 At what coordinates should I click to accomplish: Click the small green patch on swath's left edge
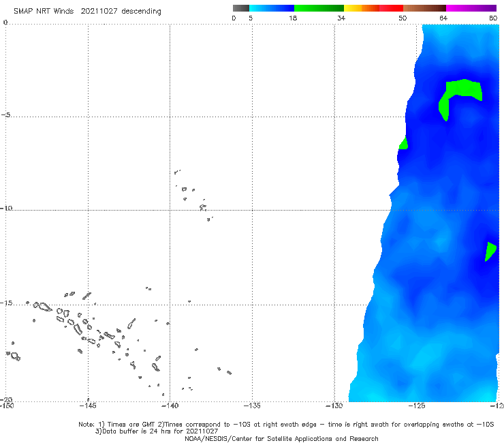point(404,144)
